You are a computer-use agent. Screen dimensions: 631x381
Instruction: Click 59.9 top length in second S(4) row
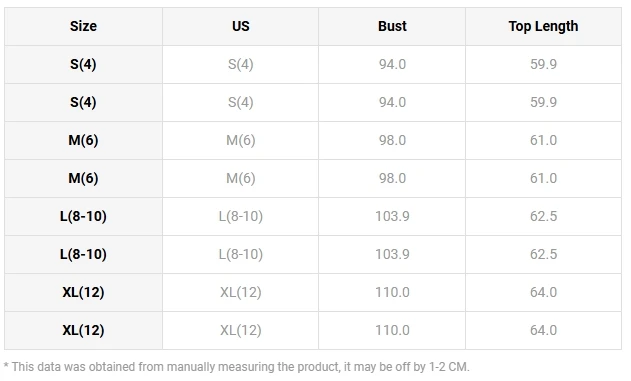[x=543, y=102]
